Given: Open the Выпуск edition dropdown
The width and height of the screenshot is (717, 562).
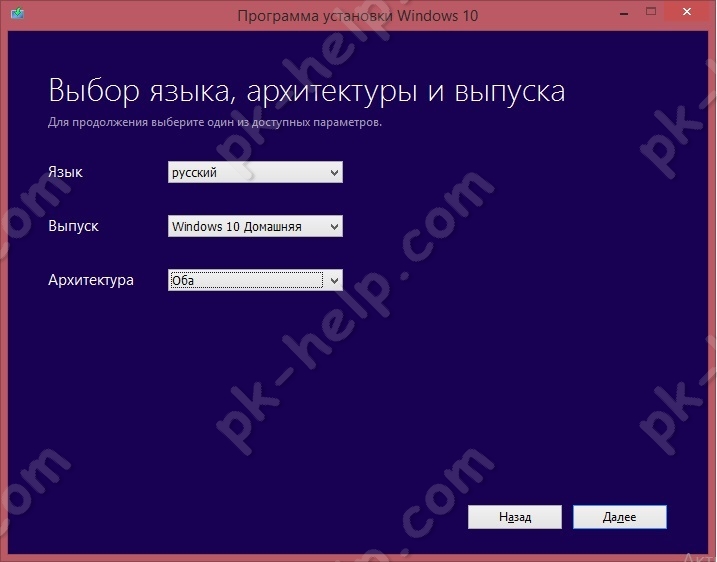Looking at the screenshot, I should 255,226.
